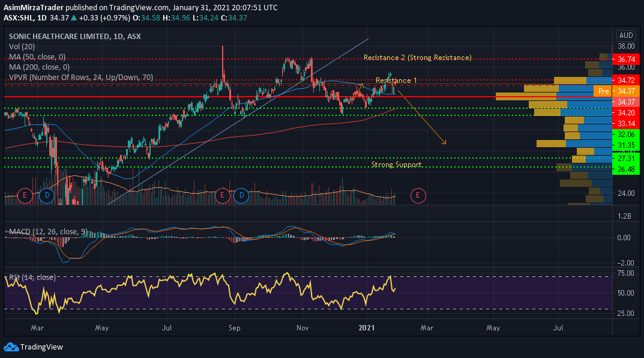The width and height of the screenshot is (644, 358).
Task: Click the 75.00 RSI axis value
Action: 626,273
